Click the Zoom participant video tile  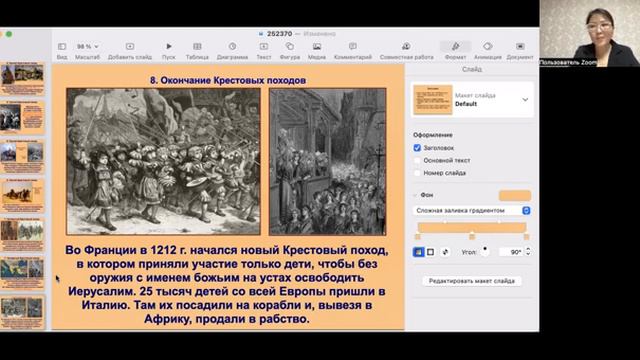pyautogui.click(x=589, y=33)
